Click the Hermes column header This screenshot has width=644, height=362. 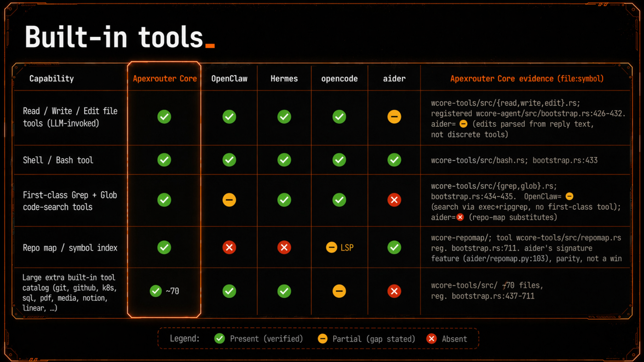point(284,79)
